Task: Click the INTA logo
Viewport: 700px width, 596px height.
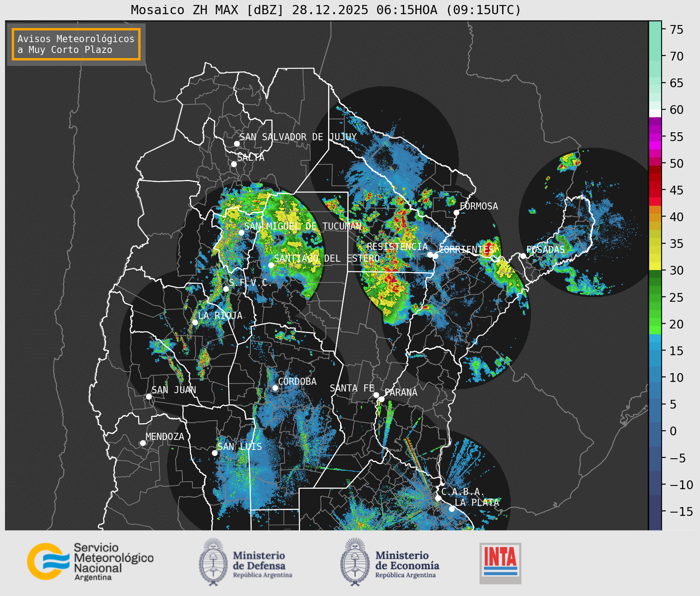Action: pos(500,563)
